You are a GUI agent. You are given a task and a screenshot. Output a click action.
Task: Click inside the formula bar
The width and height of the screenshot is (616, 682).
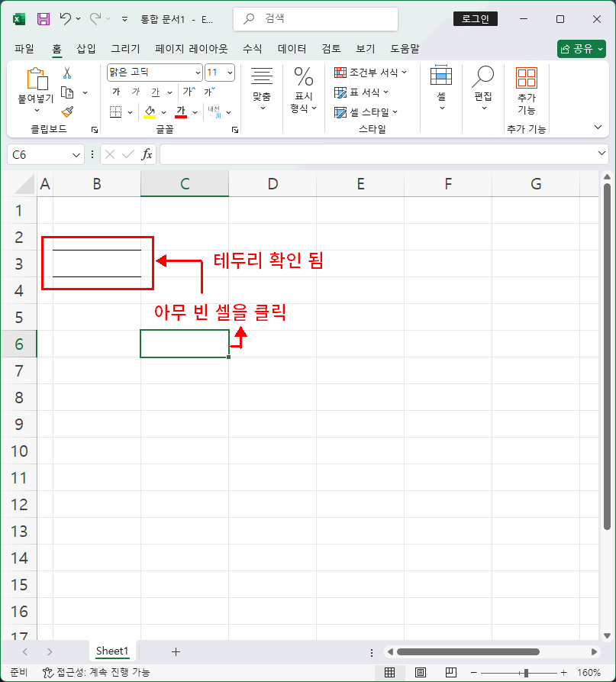pyautogui.click(x=377, y=155)
